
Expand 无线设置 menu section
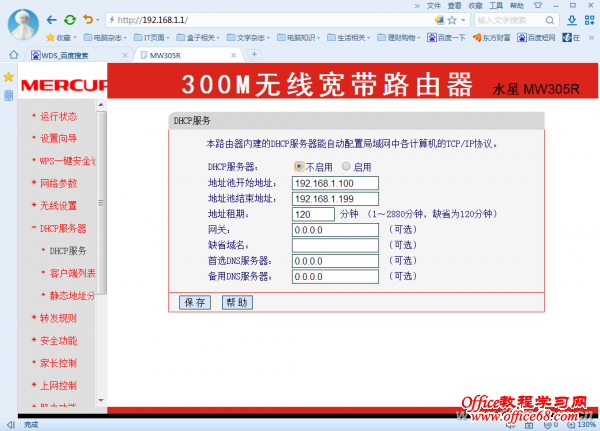(59, 206)
